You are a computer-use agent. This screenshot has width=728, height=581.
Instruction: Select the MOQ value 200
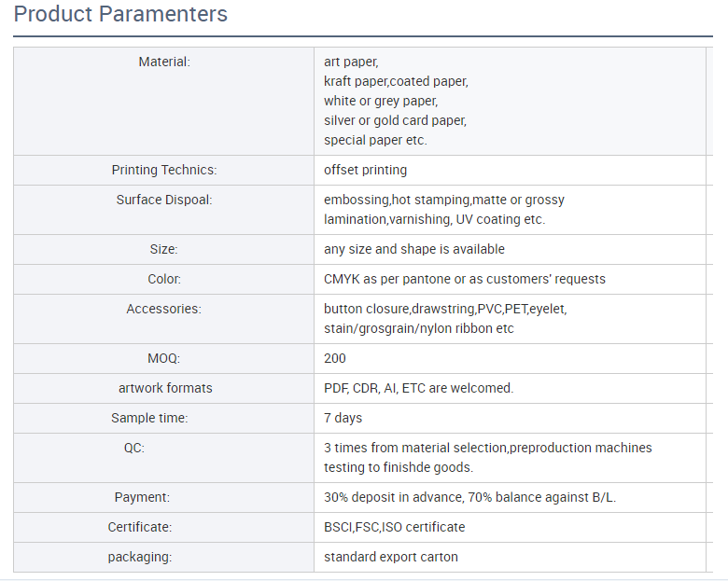[x=335, y=358]
